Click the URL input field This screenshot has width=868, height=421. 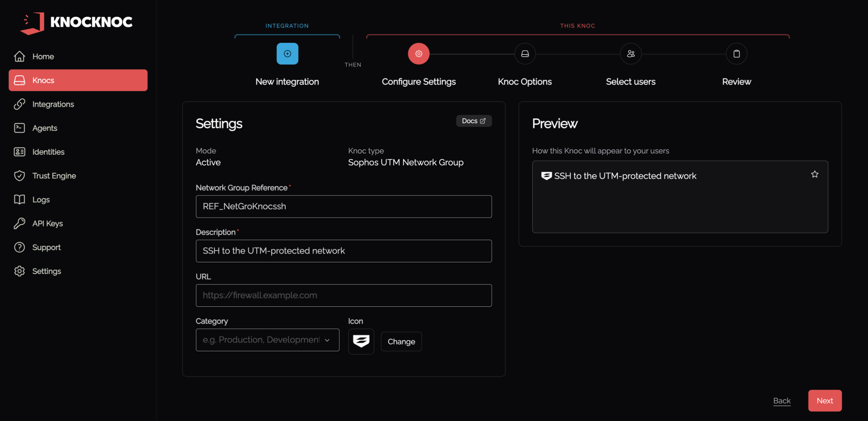pyautogui.click(x=344, y=295)
